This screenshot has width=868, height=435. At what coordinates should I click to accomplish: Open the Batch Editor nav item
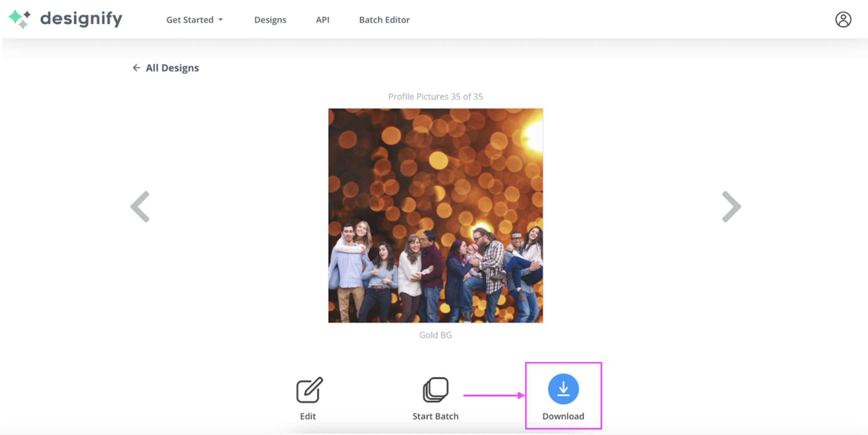pos(384,20)
